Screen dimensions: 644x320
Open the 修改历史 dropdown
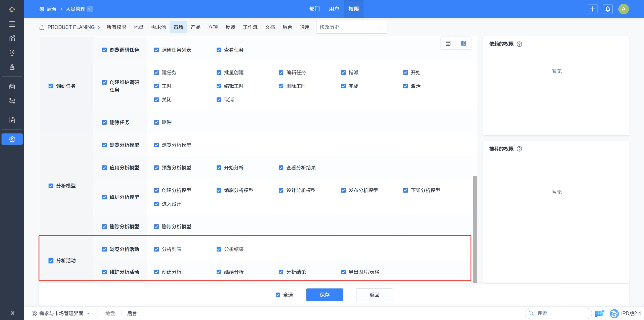coord(351,27)
